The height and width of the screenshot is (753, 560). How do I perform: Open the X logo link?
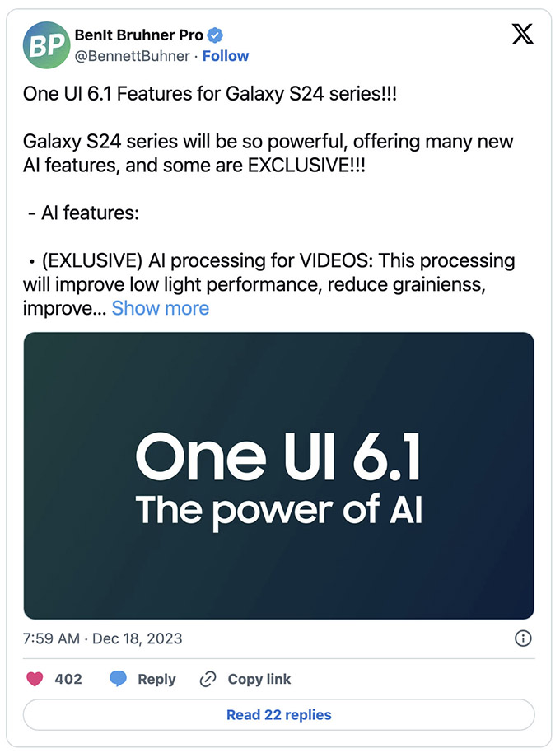522,35
